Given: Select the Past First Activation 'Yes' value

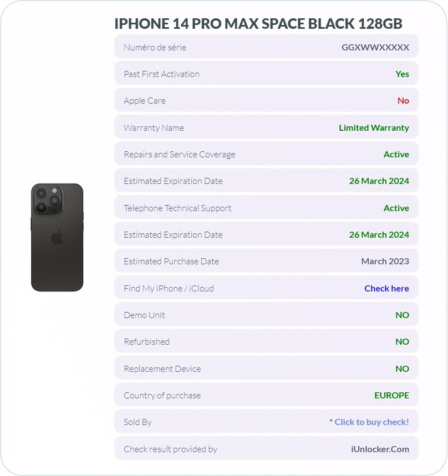Looking at the screenshot, I should 402,74.
